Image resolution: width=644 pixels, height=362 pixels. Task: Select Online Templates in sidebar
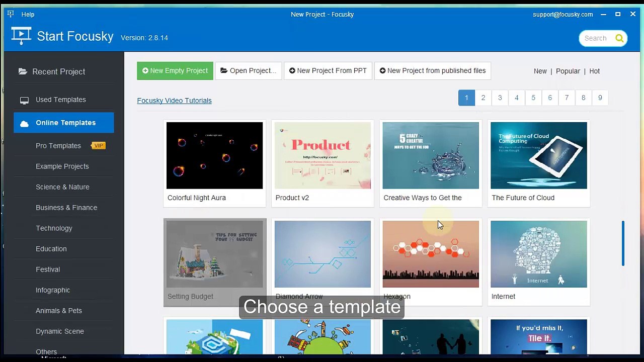(64, 123)
